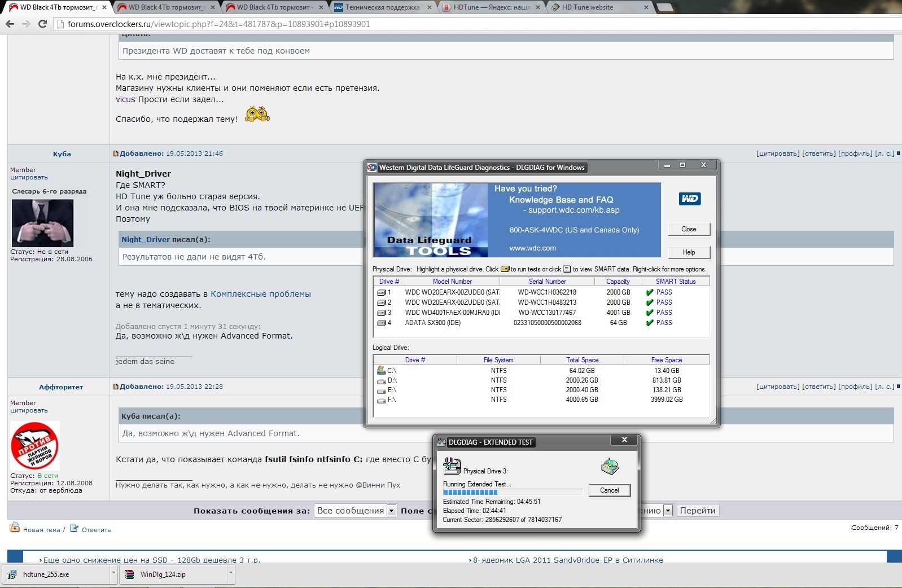Click the disc icon in the Extended Test dialog
Image resolution: width=902 pixels, height=588 pixels.
(610, 467)
